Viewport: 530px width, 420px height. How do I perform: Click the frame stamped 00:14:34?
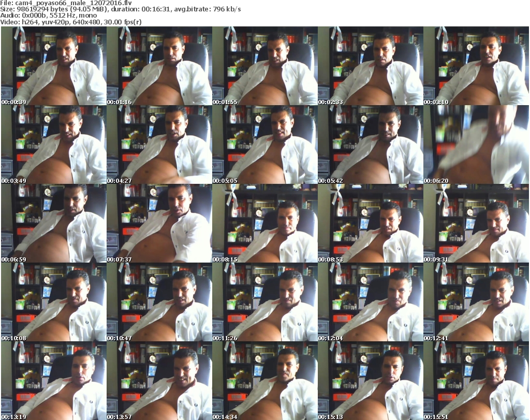(264, 381)
